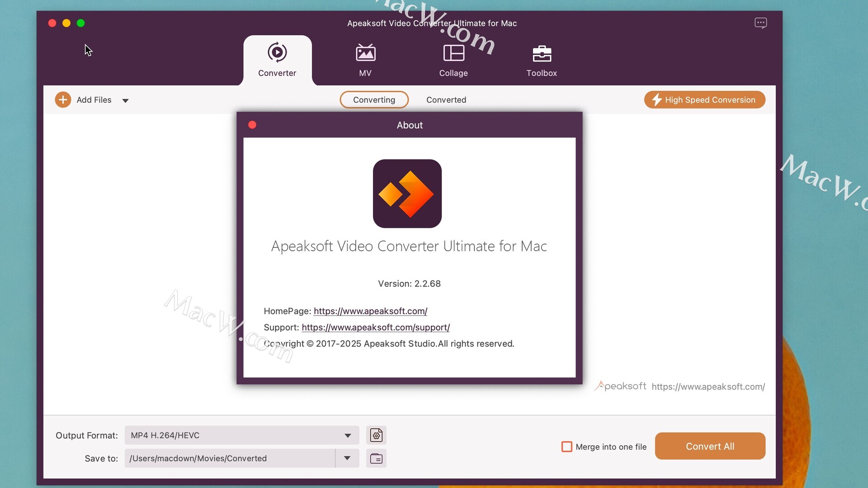Open the feedback message icon
This screenshot has height=488, width=868.
(x=760, y=23)
